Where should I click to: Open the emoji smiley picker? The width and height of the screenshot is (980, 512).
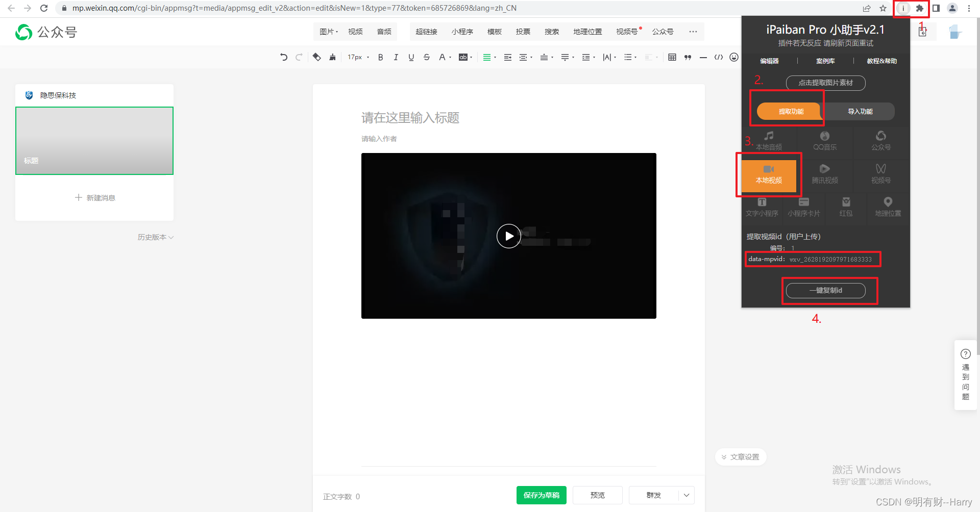(734, 57)
